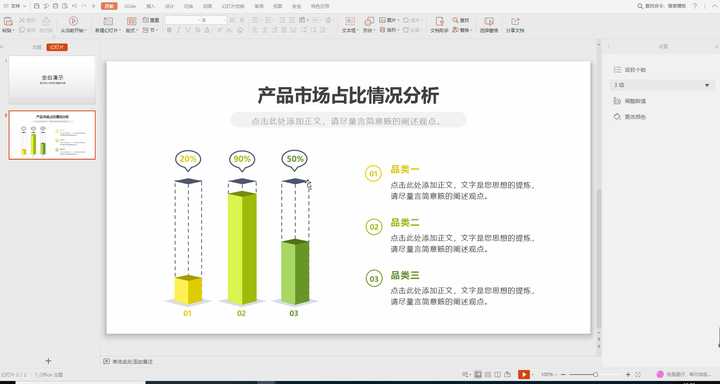Click the notes icon below the slide
Image resolution: width=720 pixels, height=384 pixels.
pos(107,361)
